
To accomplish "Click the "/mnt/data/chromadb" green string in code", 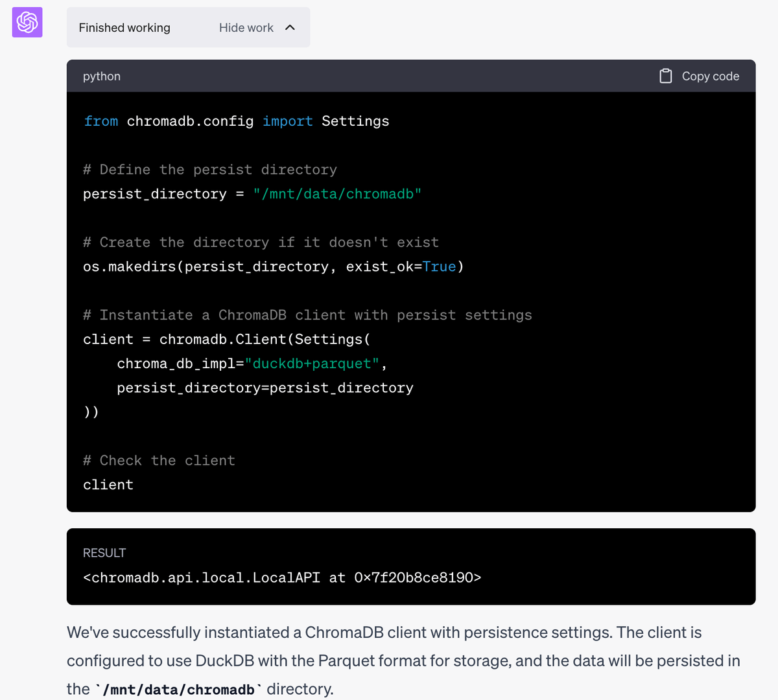I will pyautogui.click(x=337, y=194).
